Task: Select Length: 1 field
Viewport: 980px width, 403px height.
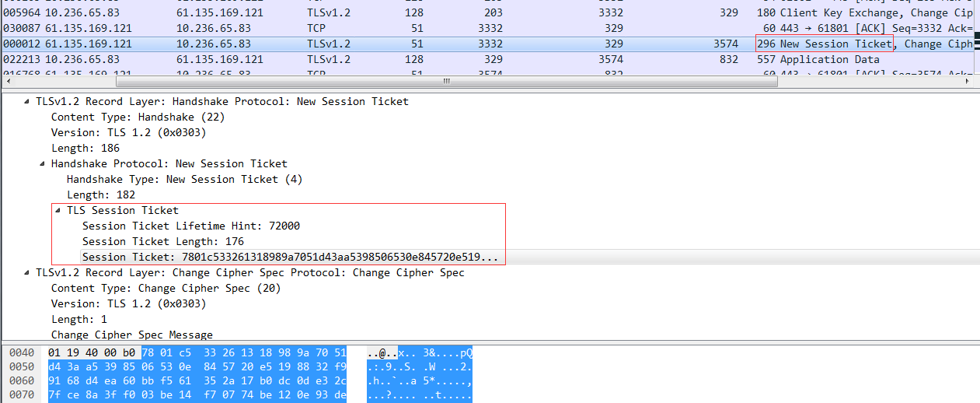Action: (78, 319)
